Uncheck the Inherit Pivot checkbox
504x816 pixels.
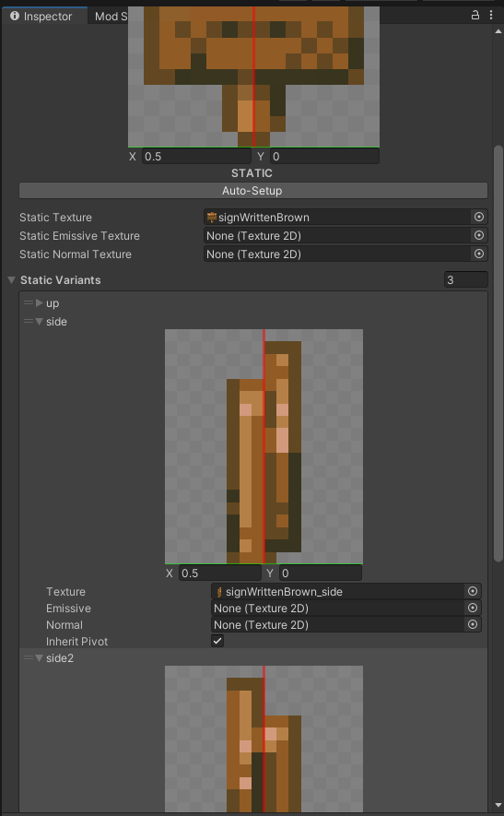pos(217,641)
